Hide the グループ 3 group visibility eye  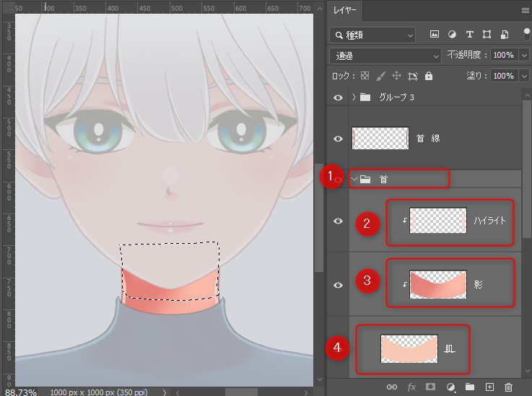338,97
